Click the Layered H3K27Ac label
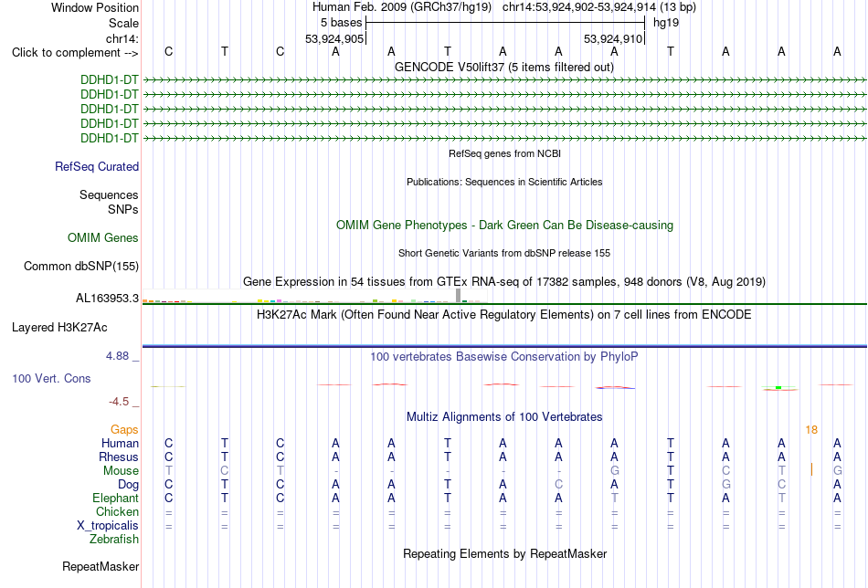Viewport: 868px width, 588px height. 59,328
